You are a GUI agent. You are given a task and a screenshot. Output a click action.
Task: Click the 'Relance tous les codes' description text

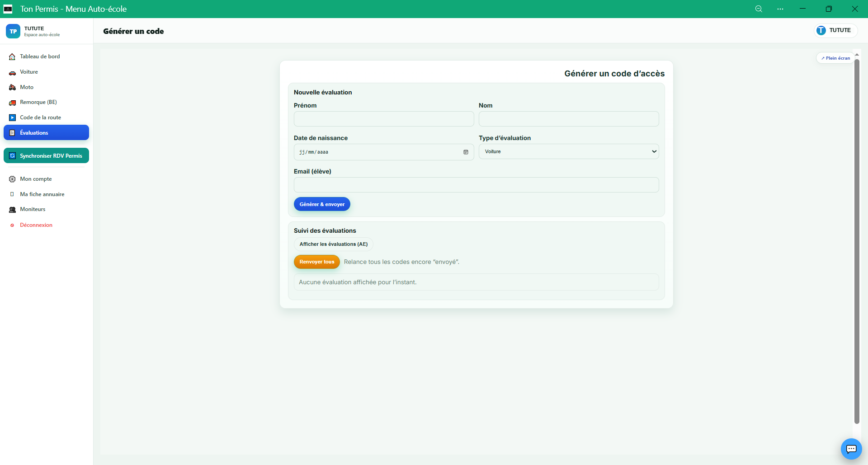[x=401, y=262]
